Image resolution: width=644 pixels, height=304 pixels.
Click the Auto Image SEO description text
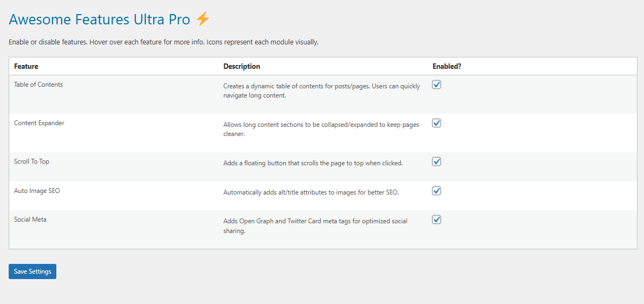click(311, 192)
